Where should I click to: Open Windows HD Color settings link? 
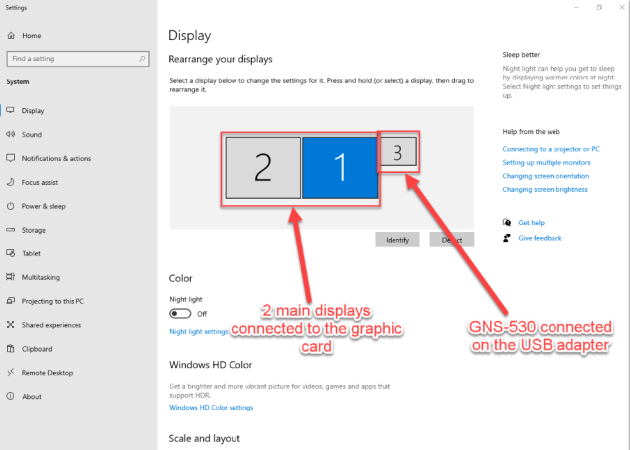click(211, 407)
